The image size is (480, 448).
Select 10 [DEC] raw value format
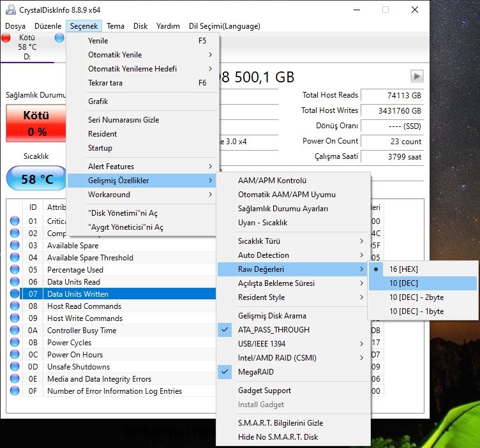423,283
